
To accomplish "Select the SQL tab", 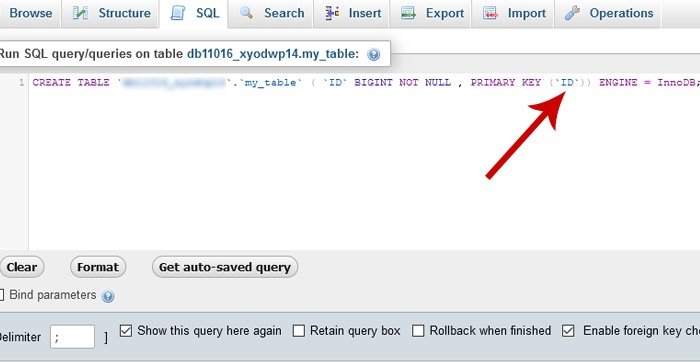I will tap(194, 13).
